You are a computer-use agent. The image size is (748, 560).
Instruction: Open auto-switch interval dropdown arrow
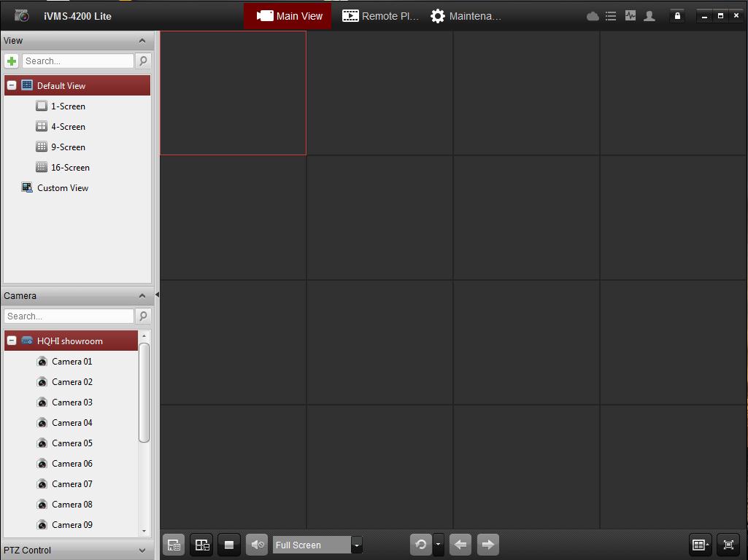439,544
